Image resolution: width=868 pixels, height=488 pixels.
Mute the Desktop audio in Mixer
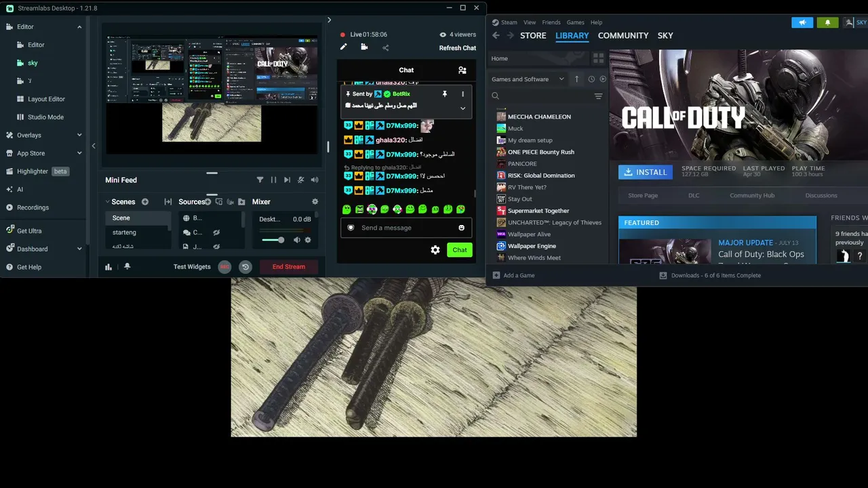297,240
